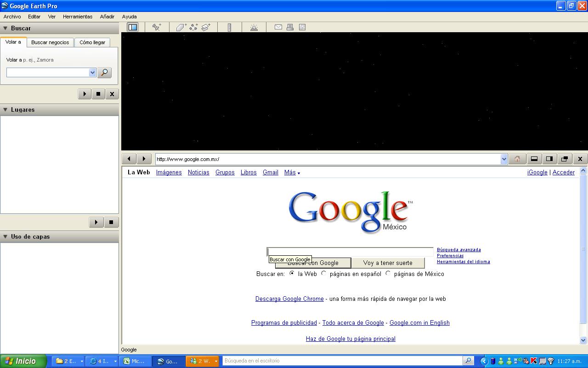Clear search results with the X button
Image resolution: width=588 pixels, height=368 pixels.
click(112, 94)
